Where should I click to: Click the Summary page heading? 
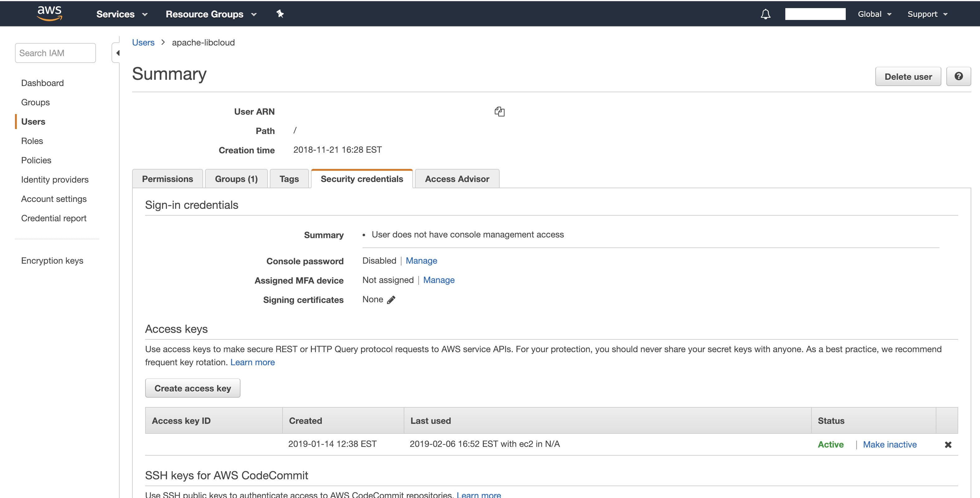point(169,74)
